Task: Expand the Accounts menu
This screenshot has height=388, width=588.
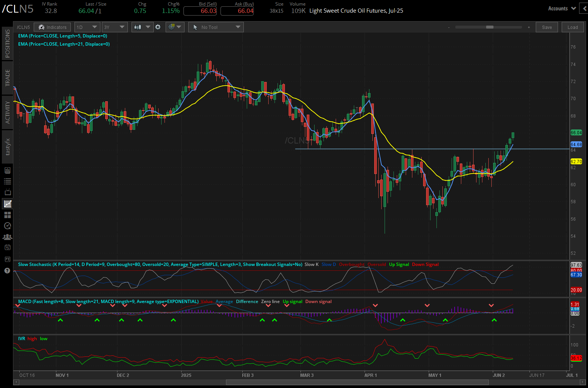Action: [x=561, y=9]
